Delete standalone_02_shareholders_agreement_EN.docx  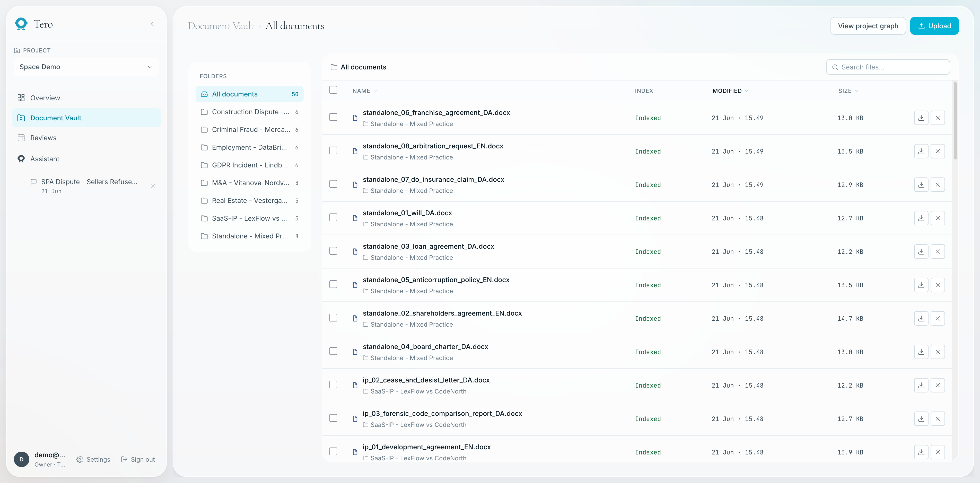tap(937, 319)
